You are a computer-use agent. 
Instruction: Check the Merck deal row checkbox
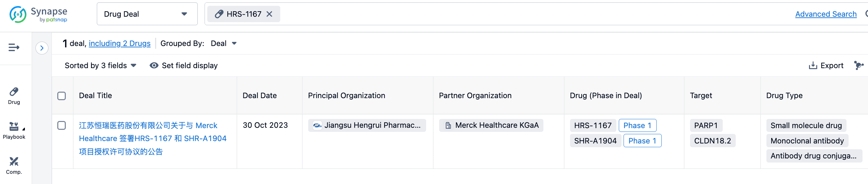click(x=62, y=125)
